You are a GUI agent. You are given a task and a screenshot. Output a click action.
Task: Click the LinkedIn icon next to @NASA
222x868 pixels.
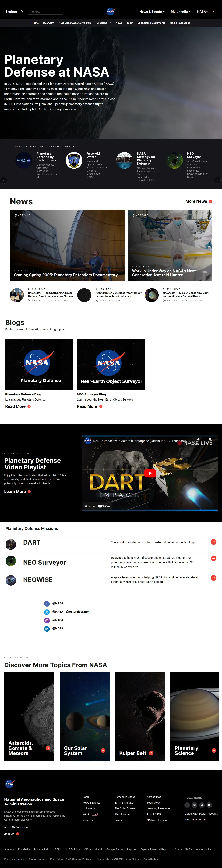pyautogui.click(x=47, y=629)
